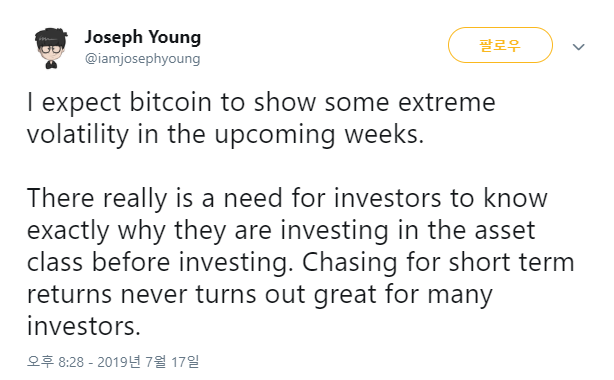Click the 2019년 7월 17일 date text
614x380 pixels.
148,362
